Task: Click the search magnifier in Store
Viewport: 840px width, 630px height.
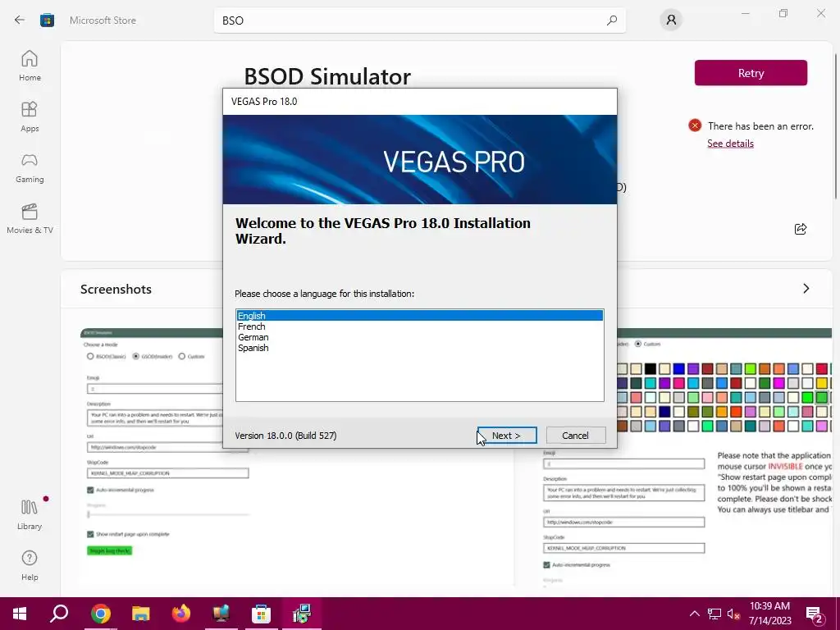Action: 612,21
